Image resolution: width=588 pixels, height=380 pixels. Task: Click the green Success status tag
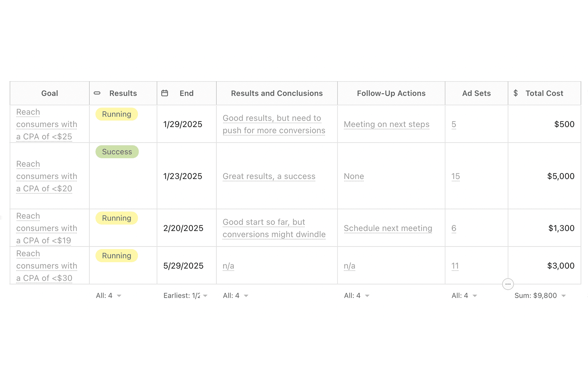[x=117, y=152]
